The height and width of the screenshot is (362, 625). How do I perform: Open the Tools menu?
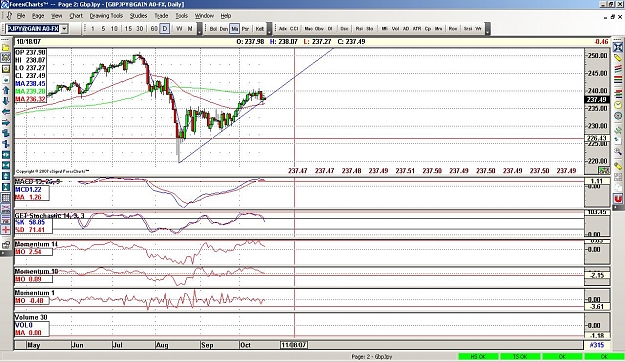click(181, 16)
